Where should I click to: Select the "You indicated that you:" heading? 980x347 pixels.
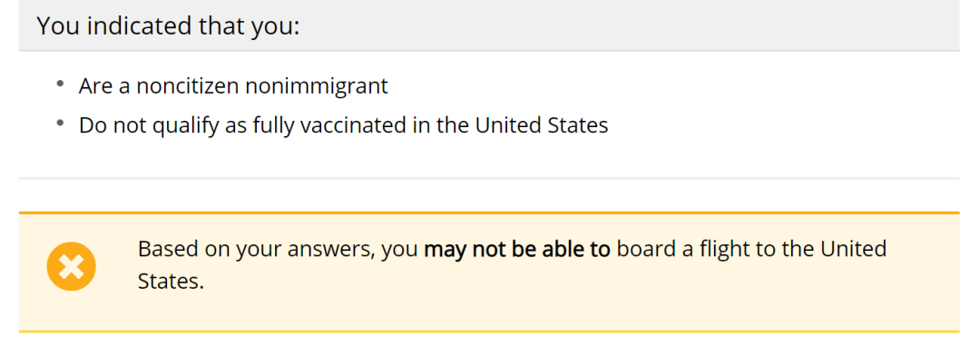168,25
